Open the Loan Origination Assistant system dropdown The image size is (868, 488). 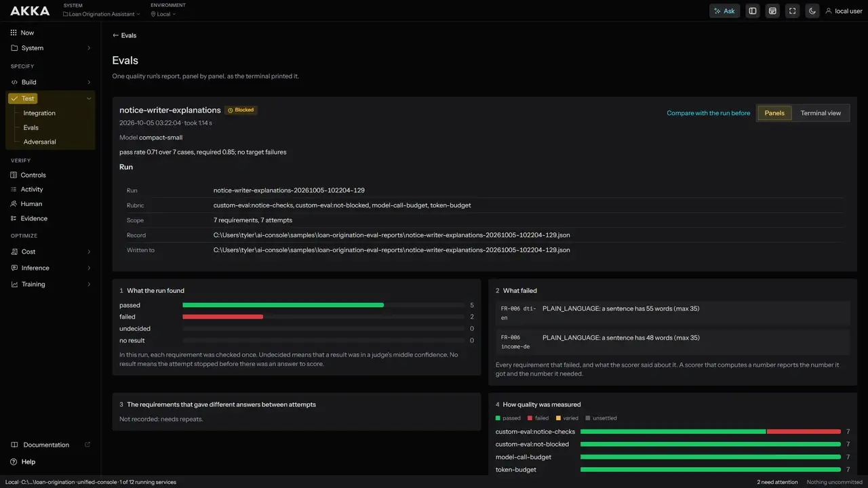click(102, 14)
